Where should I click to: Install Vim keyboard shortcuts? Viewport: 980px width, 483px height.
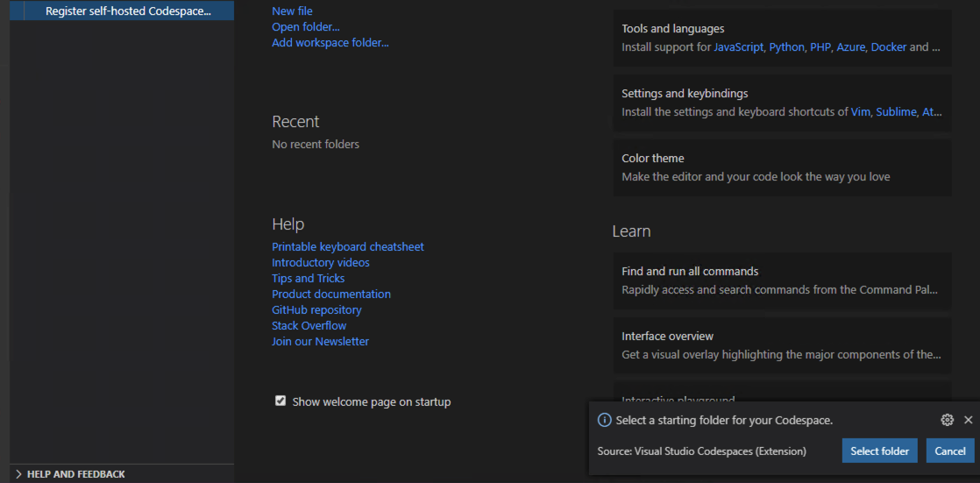click(x=861, y=112)
